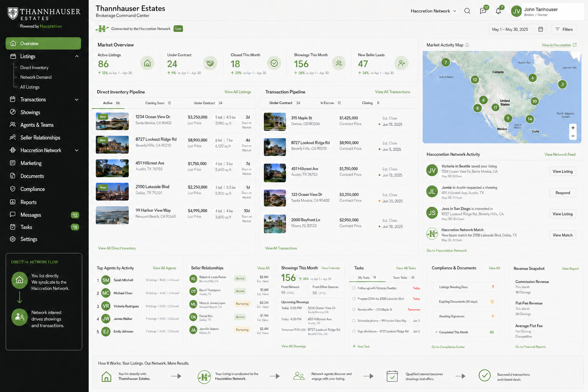Collapse the Listings section in sidebar
Viewport: 588px width, 392px height.
(77, 56)
